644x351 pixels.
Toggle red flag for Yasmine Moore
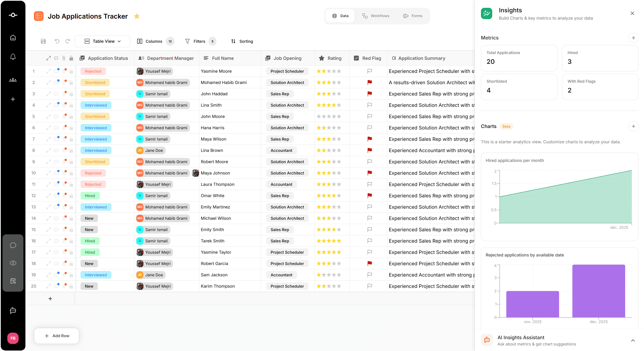pyautogui.click(x=369, y=71)
